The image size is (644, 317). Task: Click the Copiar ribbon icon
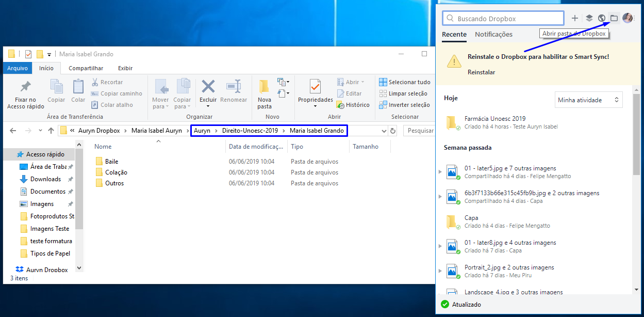tap(56, 87)
